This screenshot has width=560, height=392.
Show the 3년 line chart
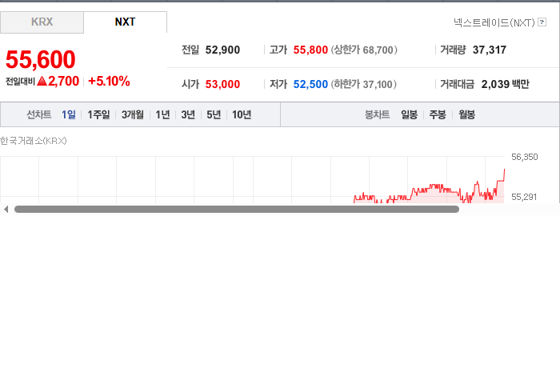coord(188,114)
